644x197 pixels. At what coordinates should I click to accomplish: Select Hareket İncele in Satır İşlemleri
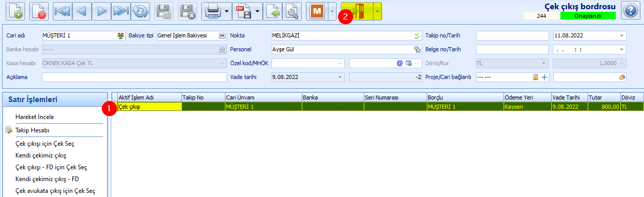click(35, 117)
